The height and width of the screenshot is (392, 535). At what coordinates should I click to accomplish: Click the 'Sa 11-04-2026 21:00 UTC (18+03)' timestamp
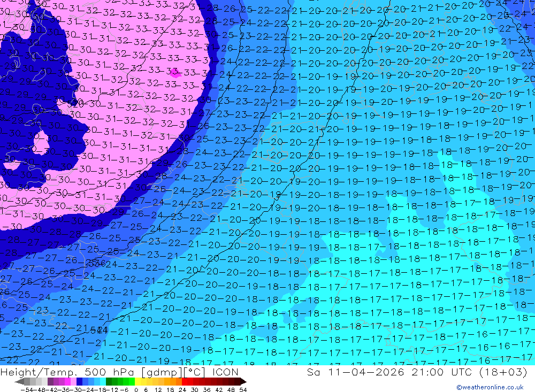pos(417,372)
